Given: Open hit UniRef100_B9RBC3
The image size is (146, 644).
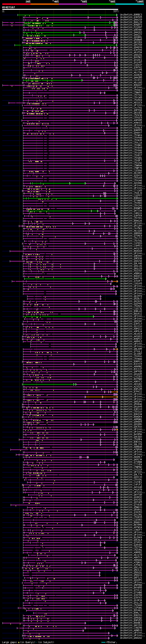Looking at the screenshot, I should click(131, 15).
